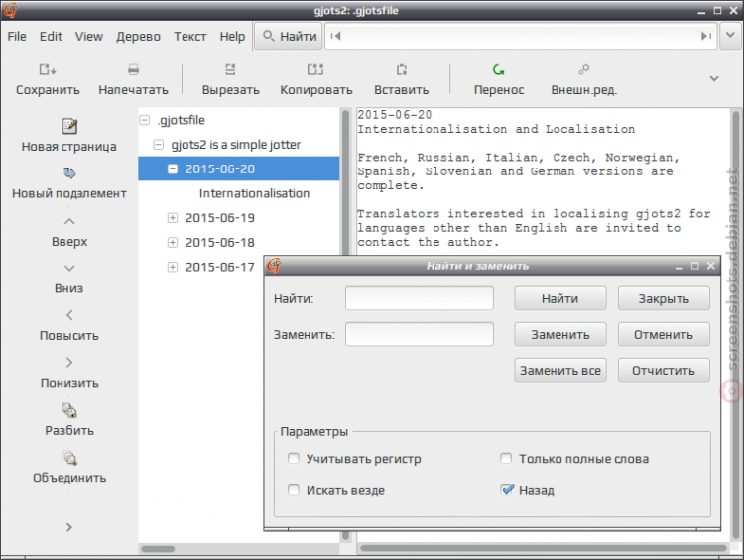Screen dimensions: 744x560
Task: Jump to first match in search bar
Action: tap(335, 36)
